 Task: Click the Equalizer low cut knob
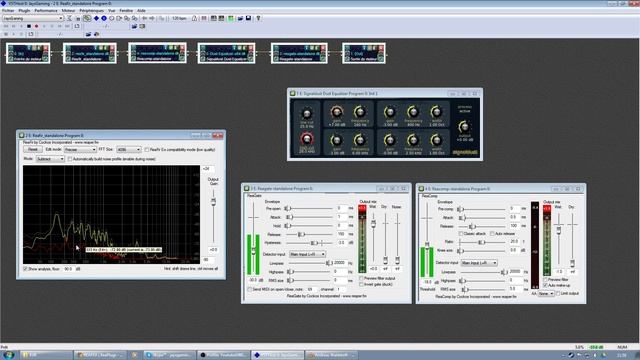pyautogui.click(x=307, y=113)
